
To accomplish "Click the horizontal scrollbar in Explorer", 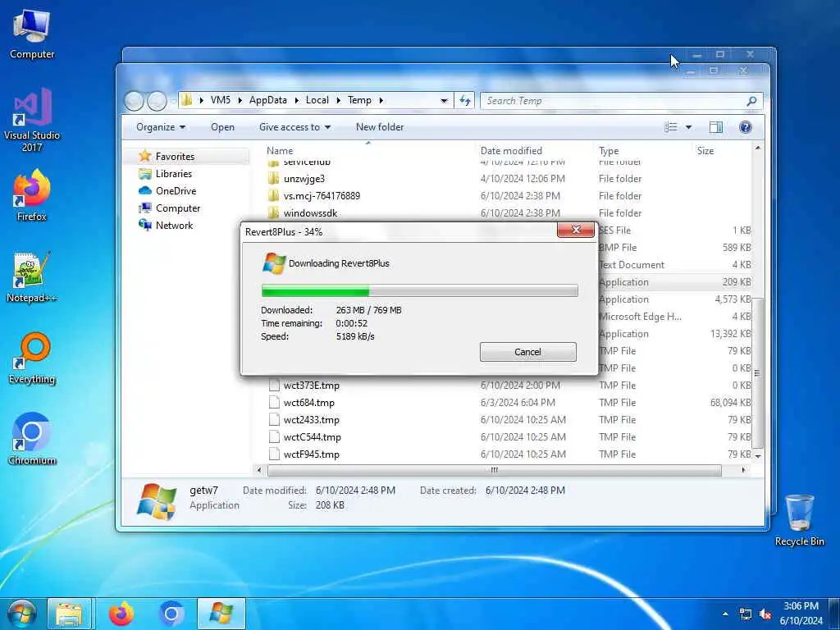I will [x=494, y=470].
